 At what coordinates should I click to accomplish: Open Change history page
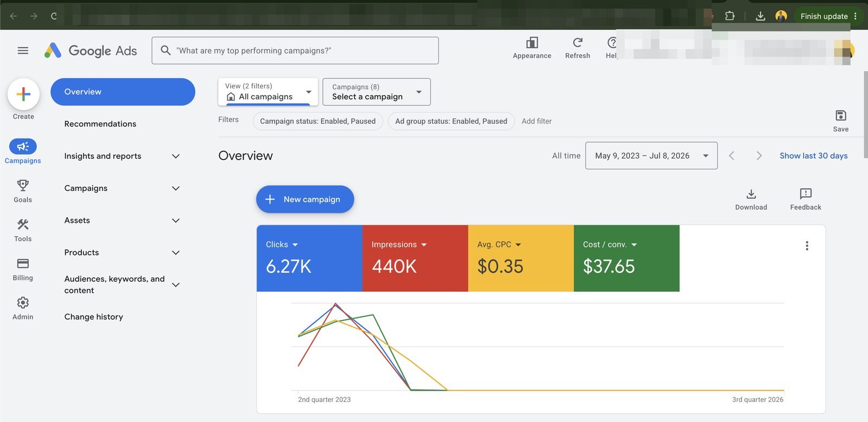[94, 317]
